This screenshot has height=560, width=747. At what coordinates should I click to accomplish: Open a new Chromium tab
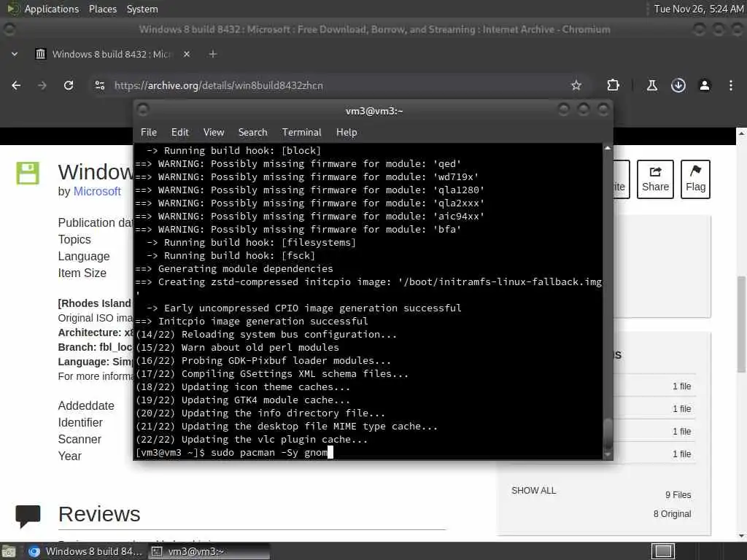point(213,54)
